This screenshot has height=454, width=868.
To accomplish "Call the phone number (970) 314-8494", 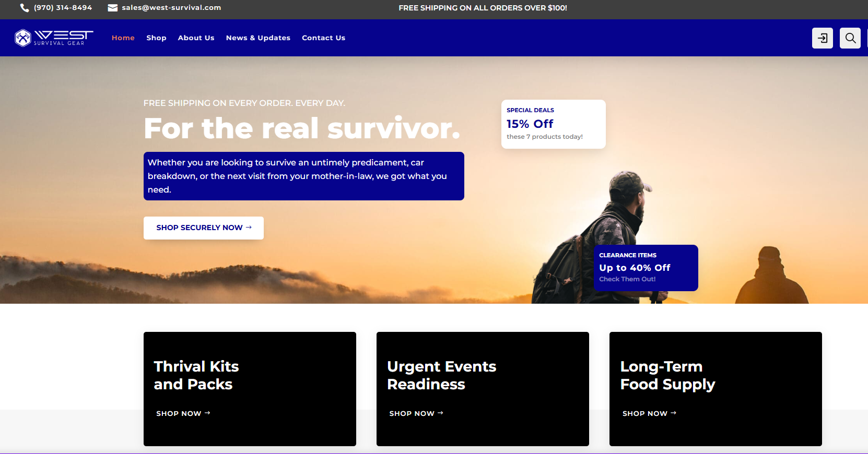I will [x=63, y=8].
